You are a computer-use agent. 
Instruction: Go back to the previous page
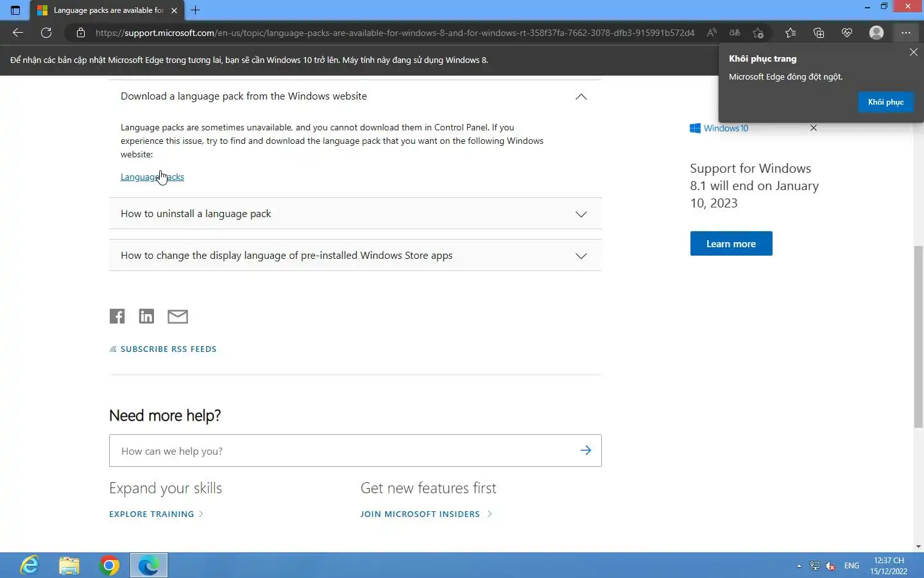(x=18, y=33)
